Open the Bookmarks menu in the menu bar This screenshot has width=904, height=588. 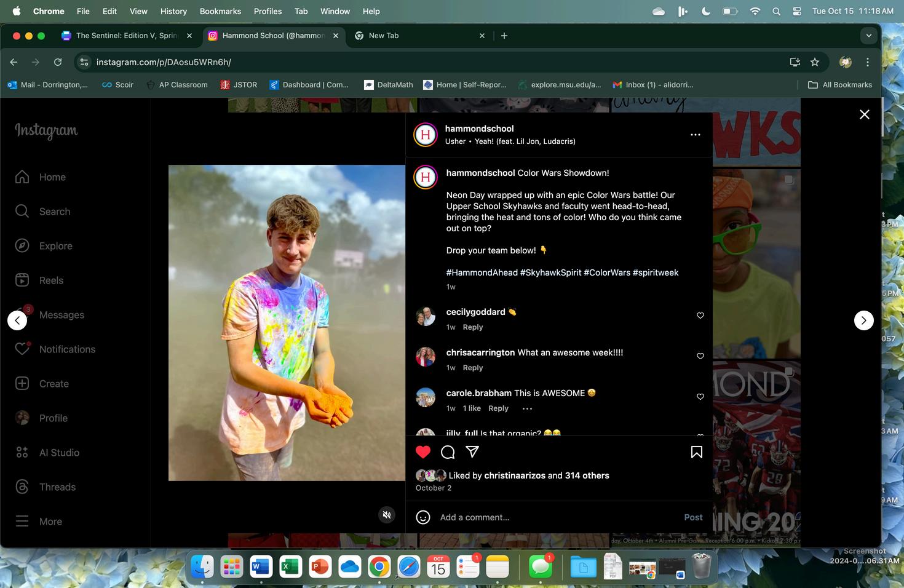tap(220, 11)
